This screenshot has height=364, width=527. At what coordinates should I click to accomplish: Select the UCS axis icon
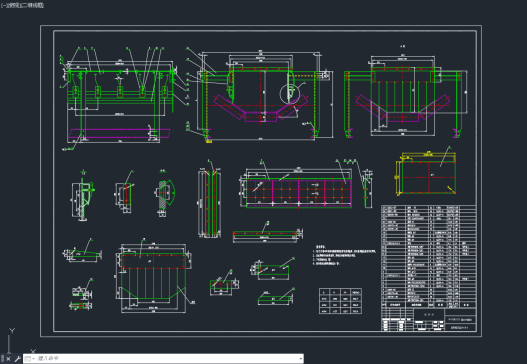pos(20,341)
